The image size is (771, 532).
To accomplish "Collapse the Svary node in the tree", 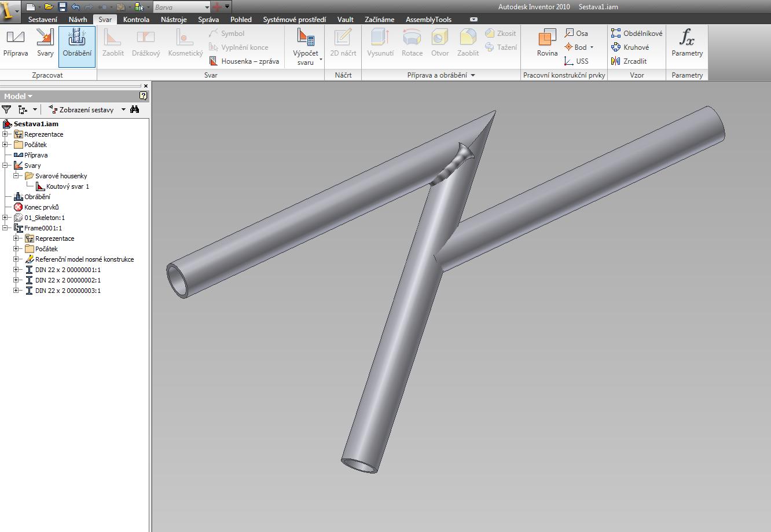I will pyautogui.click(x=5, y=166).
